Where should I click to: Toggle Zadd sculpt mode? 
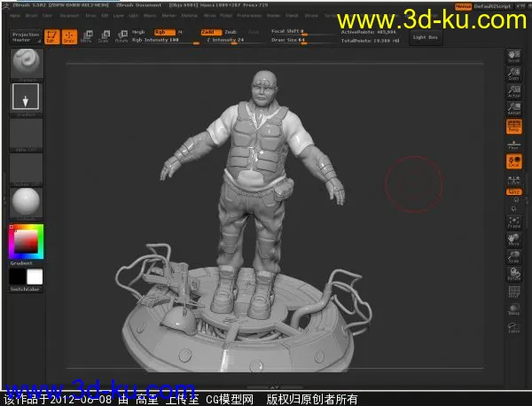[211, 32]
